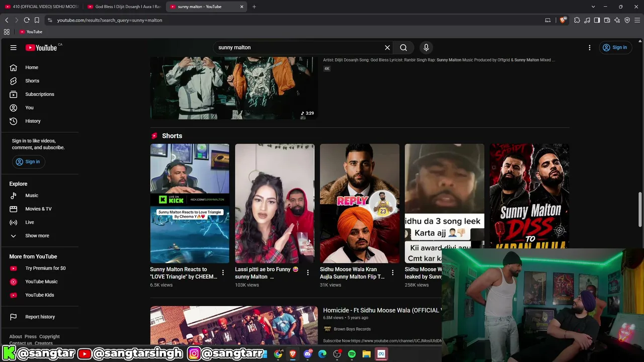644x362 pixels.
Task: Open Discord from the taskbar
Action: click(x=308, y=354)
